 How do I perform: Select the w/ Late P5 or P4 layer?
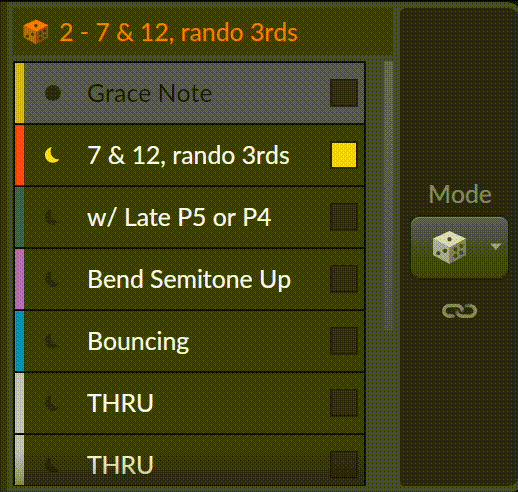(190, 217)
